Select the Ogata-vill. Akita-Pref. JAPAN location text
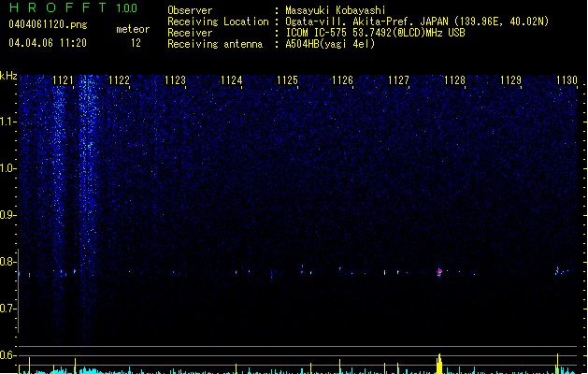Viewport: 588px width, 374px height. pos(417,22)
